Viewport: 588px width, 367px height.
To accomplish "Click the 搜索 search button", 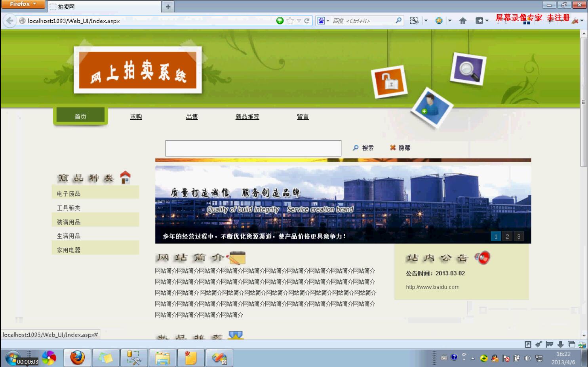I will pyautogui.click(x=363, y=147).
